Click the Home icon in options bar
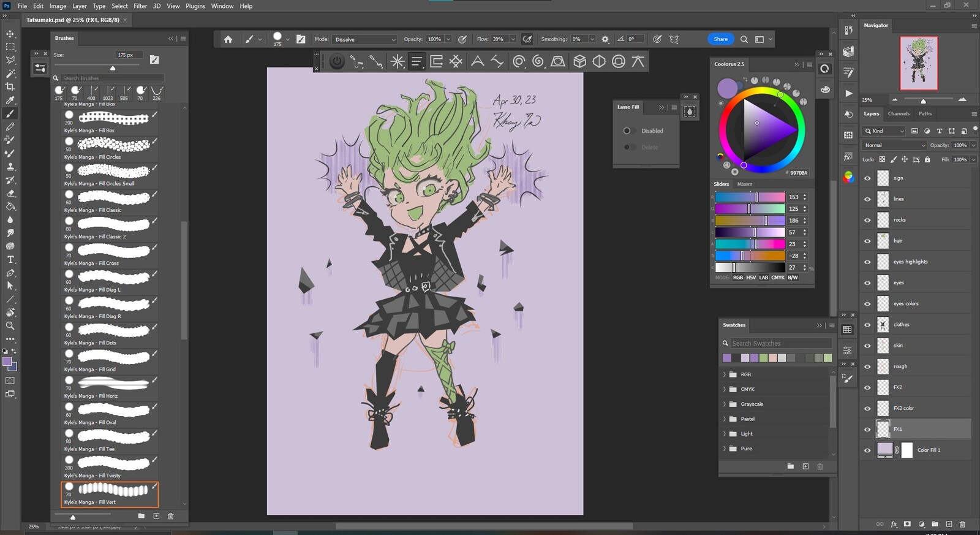The width and height of the screenshot is (980, 535). click(x=228, y=39)
